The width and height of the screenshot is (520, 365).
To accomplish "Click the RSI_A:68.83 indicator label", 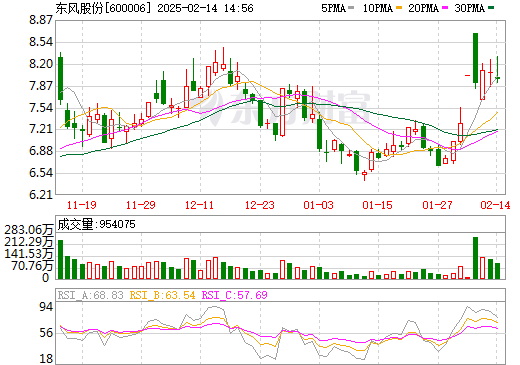I will tap(91, 295).
